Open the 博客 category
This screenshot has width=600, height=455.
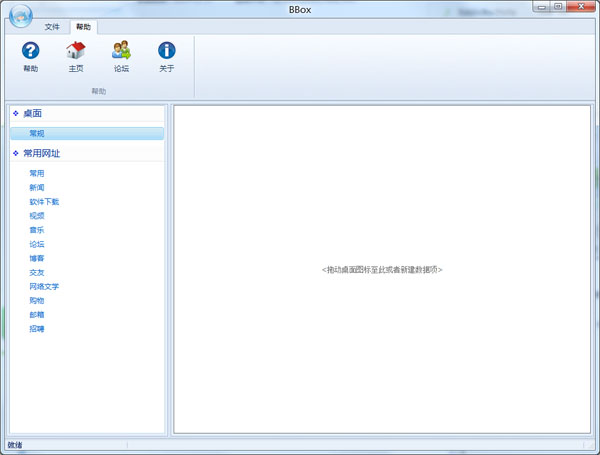tap(37, 258)
